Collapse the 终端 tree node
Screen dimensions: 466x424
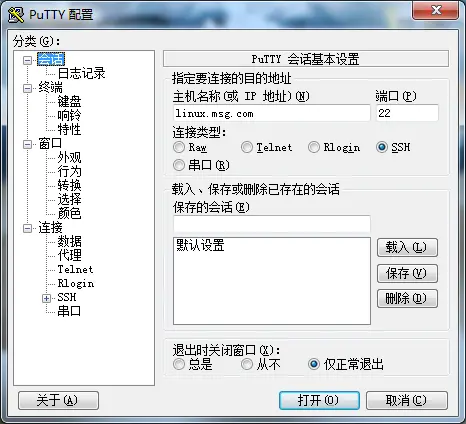pos(28,88)
